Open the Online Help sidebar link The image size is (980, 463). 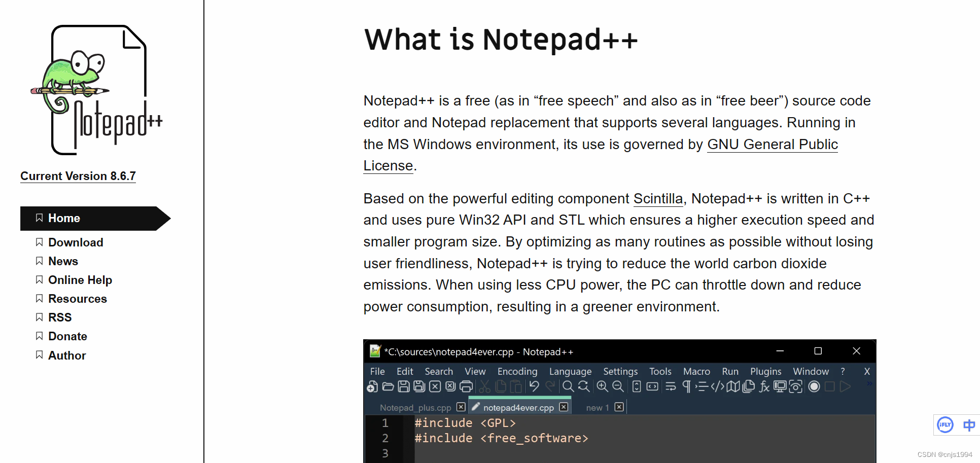[80, 280]
